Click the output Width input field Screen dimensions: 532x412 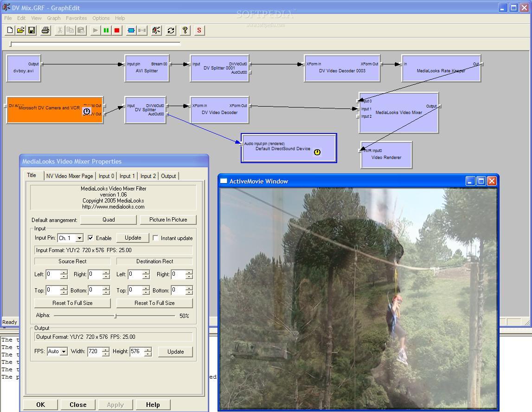(x=95, y=352)
